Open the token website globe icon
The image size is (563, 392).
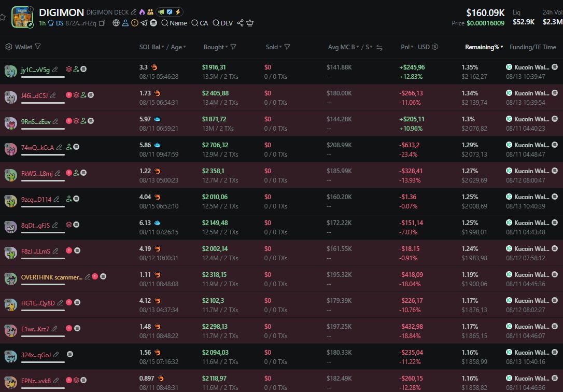[116, 23]
